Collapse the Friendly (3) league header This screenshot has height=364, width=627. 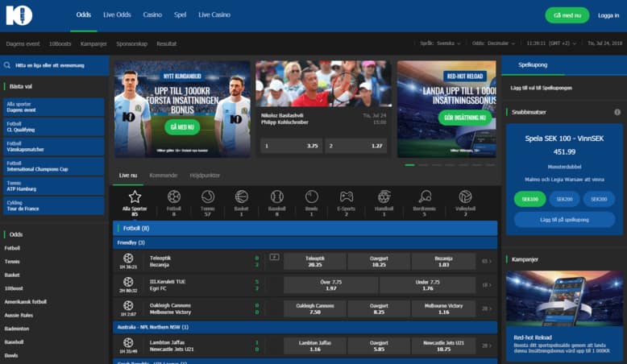pyautogui.click(x=305, y=242)
